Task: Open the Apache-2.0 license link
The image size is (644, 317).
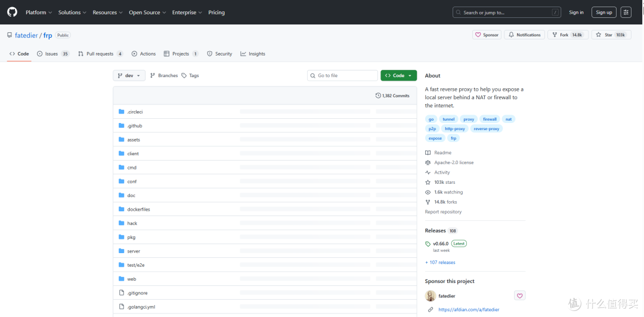Action: click(450, 162)
